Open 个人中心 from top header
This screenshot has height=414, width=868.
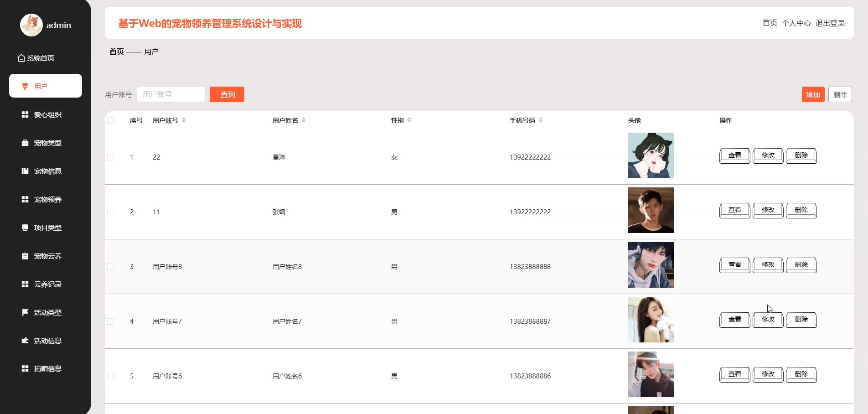pos(796,23)
